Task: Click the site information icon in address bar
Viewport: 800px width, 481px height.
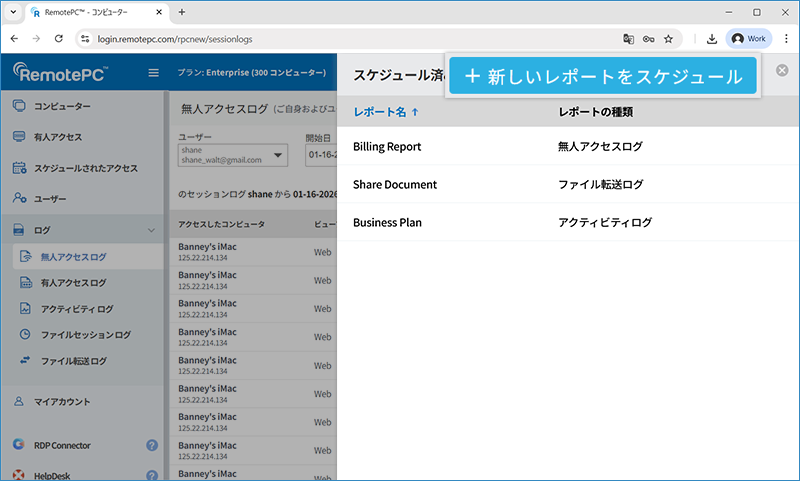Action: click(x=85, y=39)
